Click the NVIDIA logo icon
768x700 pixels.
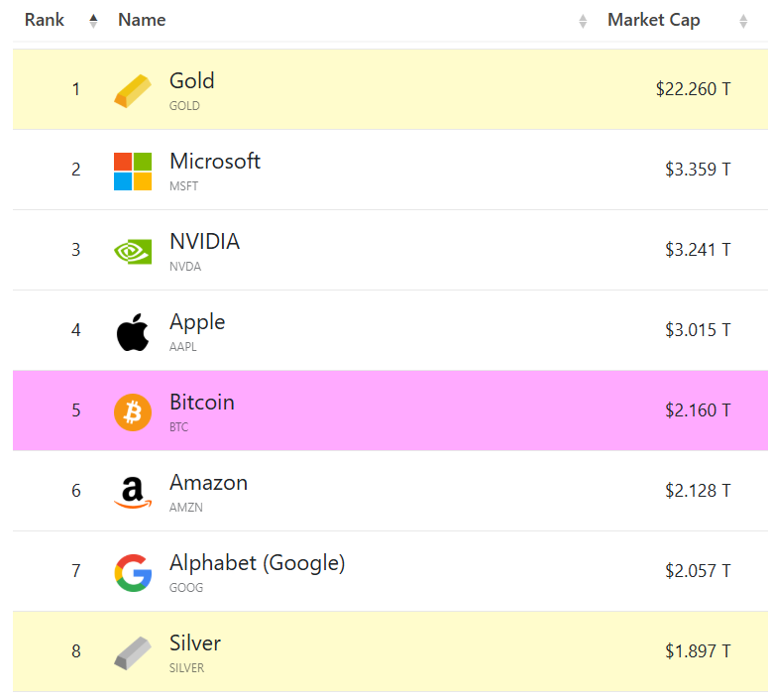(133, 251)
